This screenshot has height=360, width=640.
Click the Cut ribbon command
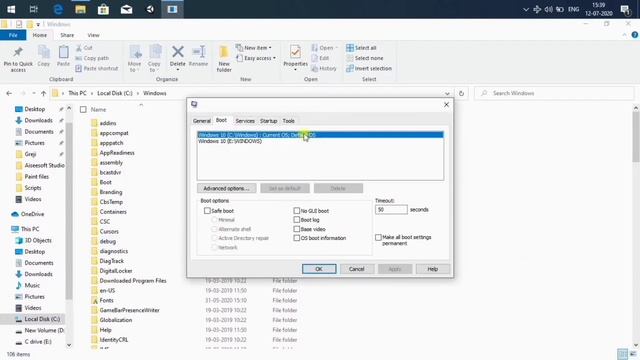point(84,48)
